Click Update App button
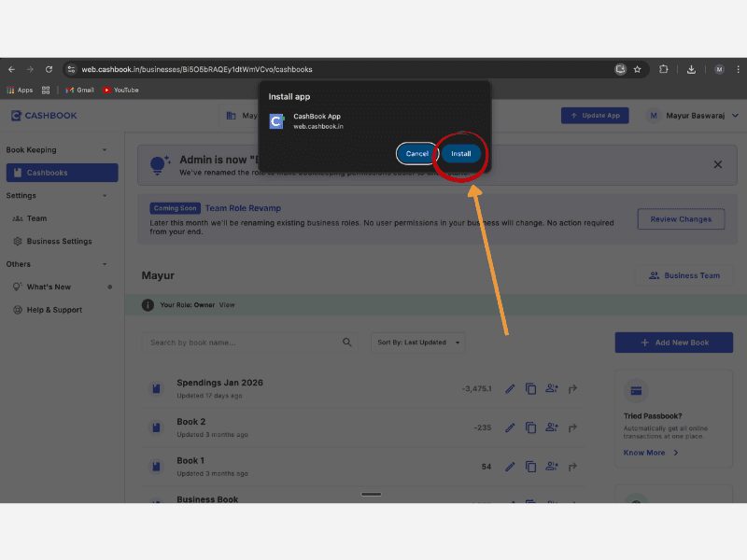Screen dimensions: 747x560 tap(595, 116)
